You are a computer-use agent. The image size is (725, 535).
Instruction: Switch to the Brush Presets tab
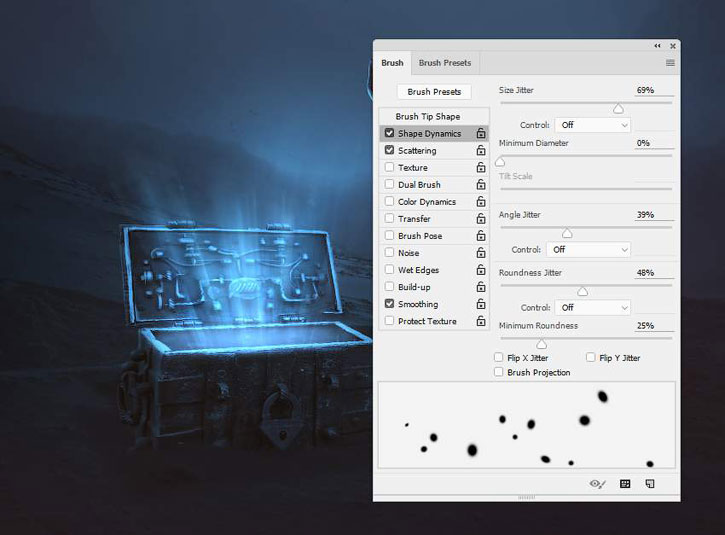point(445,63)
